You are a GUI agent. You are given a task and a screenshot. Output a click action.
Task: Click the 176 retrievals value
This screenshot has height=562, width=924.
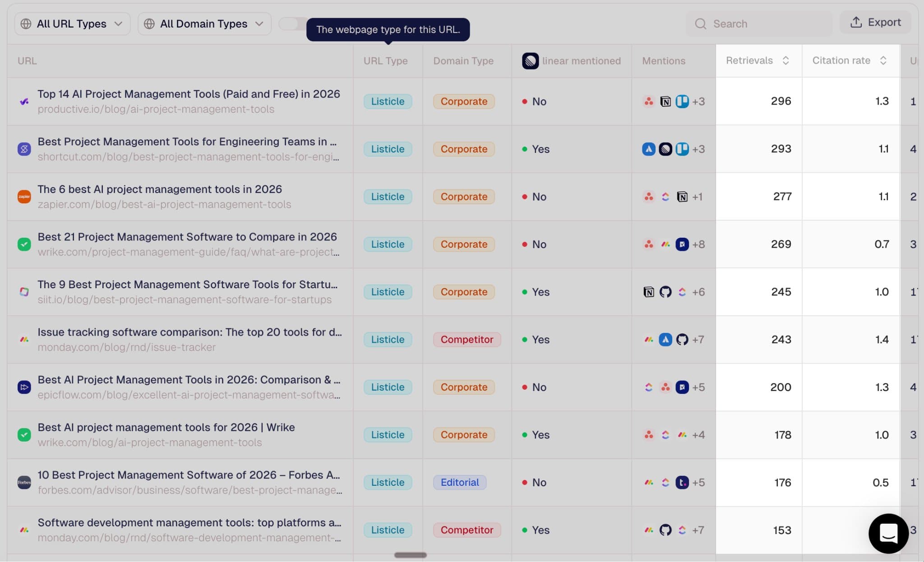click(x=783, y=482)
